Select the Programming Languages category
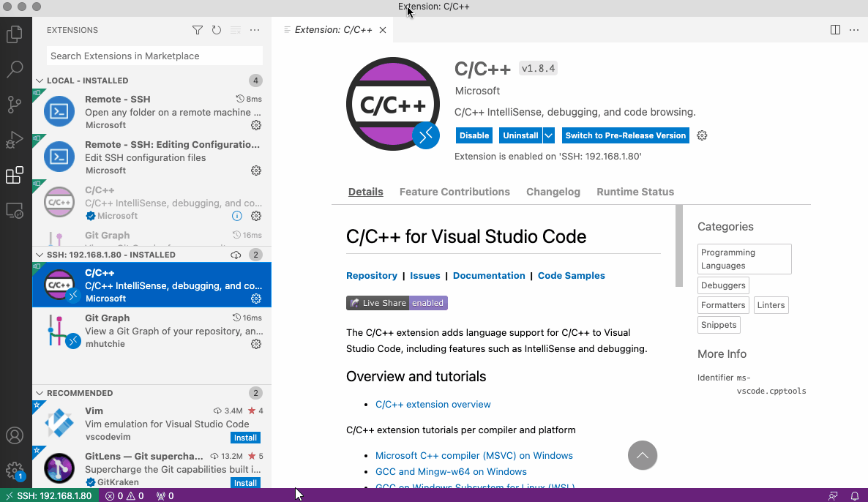Image resolution: width=868 pixels, height=502 pixels. pyautogui.click(x=744, y=259)
